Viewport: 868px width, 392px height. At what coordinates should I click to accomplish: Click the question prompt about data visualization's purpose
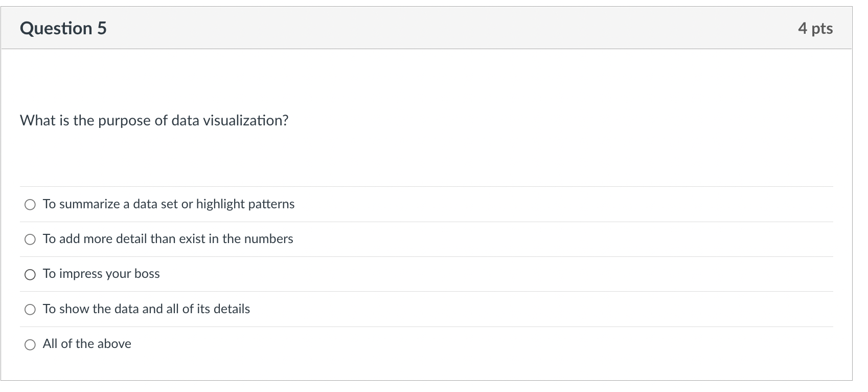154,121
